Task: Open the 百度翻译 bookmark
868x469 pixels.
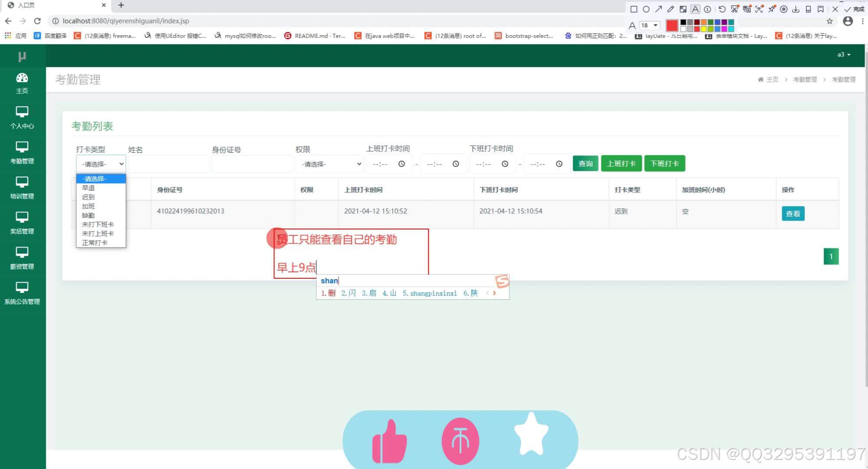Action: (50, 36)
